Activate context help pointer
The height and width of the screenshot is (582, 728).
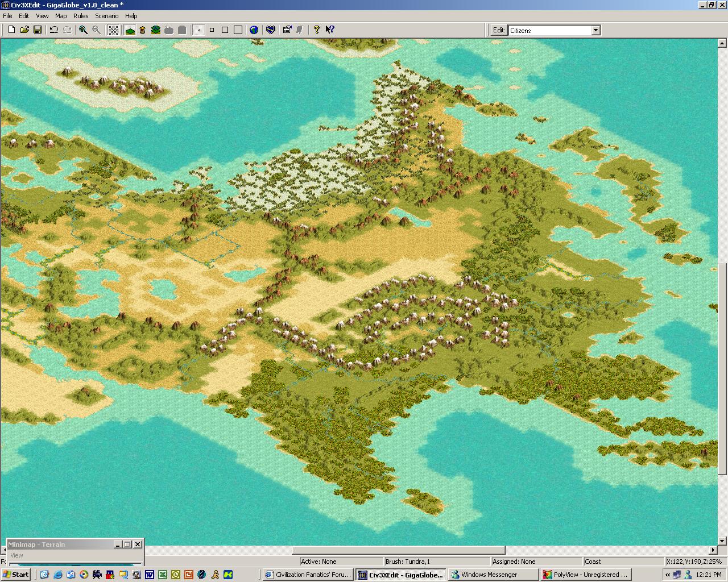330,30
